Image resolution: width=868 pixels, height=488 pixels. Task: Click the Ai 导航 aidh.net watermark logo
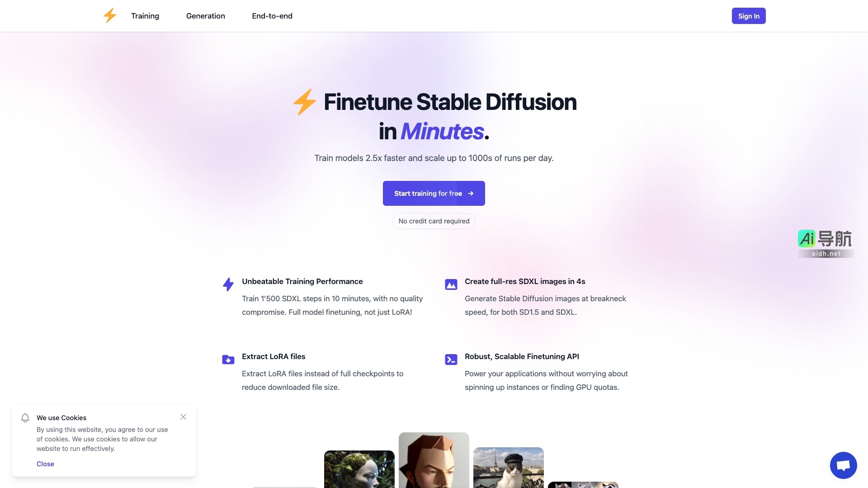point(826,243)
